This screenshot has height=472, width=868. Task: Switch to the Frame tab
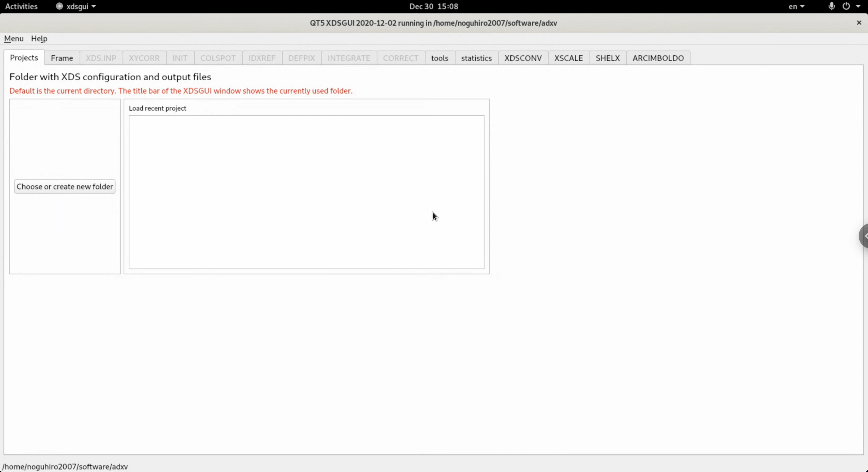pyautogui.click(x=62, y=58)
